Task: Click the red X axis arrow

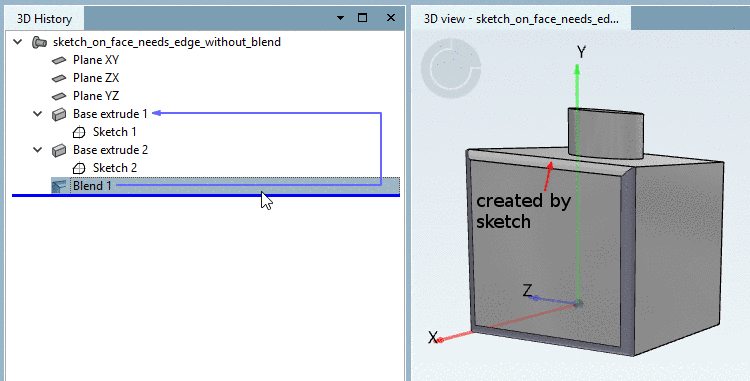Action: tap(441, 339)
